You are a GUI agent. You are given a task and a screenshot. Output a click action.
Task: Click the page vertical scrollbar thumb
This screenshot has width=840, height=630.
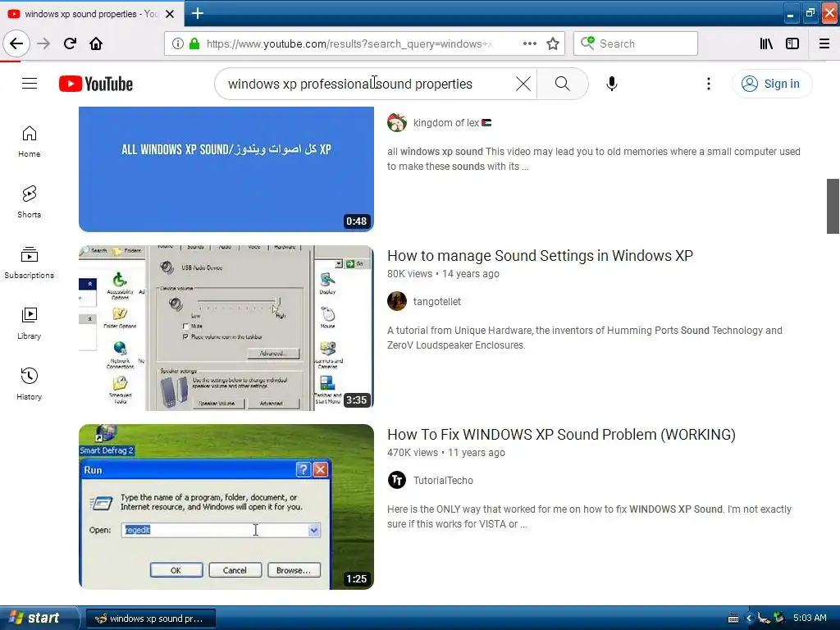click(x=833, y=206)
